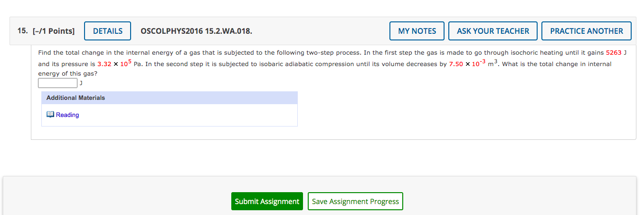644x215 pixels.
Task: Click the J unit beside the answer box
Action: pyautogui.click(x=81, y=83)
